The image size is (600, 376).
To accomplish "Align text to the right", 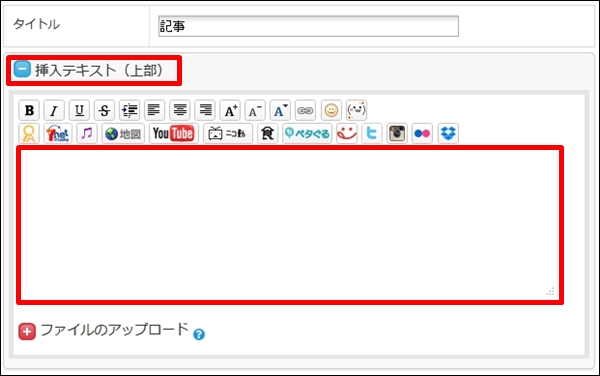I will [205, 111].
